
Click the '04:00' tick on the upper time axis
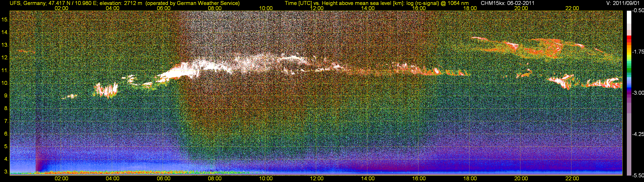click(x=112, y=8)
